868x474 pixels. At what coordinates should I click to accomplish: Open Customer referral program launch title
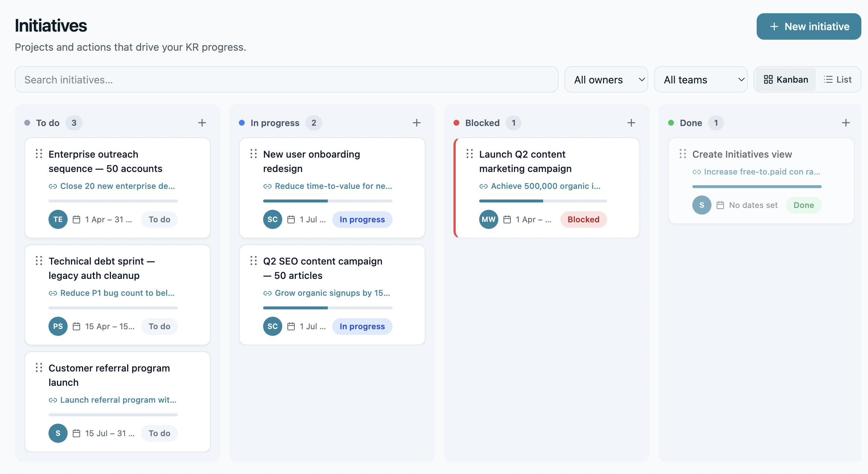(x=109, y=375)
